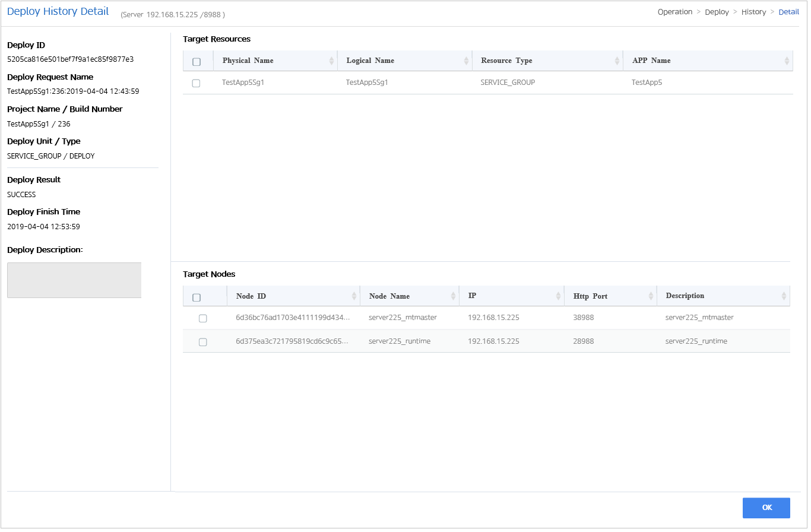Click the Target Resources heading
Screen dimensions: 811x532
pos(217,39)
